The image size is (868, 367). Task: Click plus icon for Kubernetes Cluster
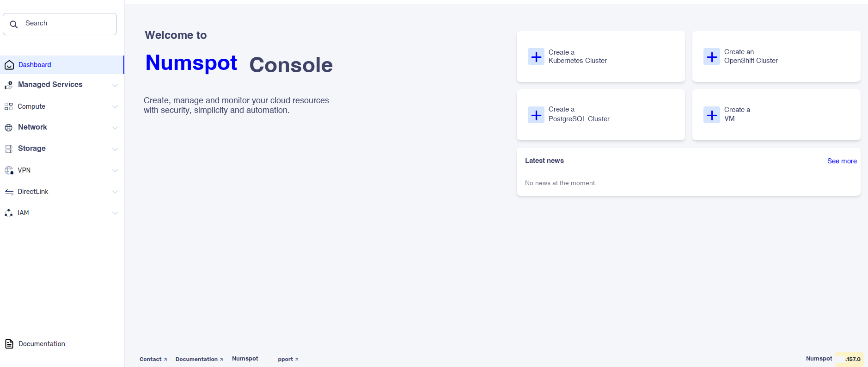coord(536,56)
